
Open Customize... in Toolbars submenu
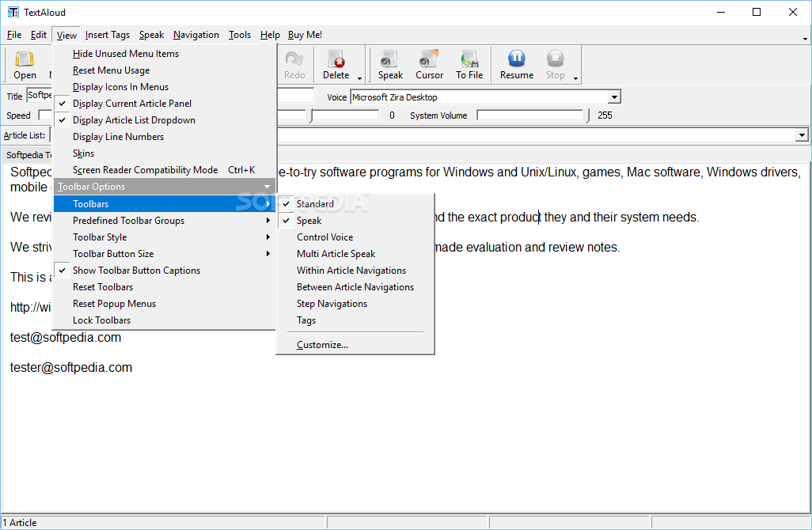point(355,345)
